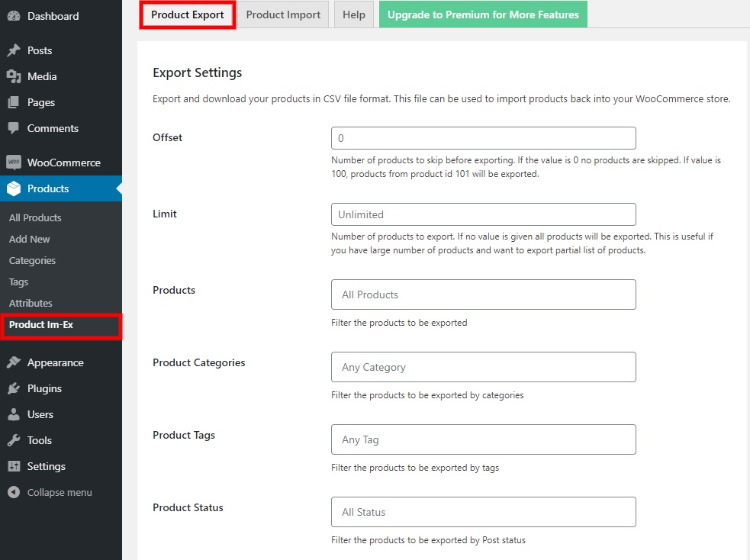The image size is (750, 560).
Task: Focus the Limit input field
Action: [483, 214]
